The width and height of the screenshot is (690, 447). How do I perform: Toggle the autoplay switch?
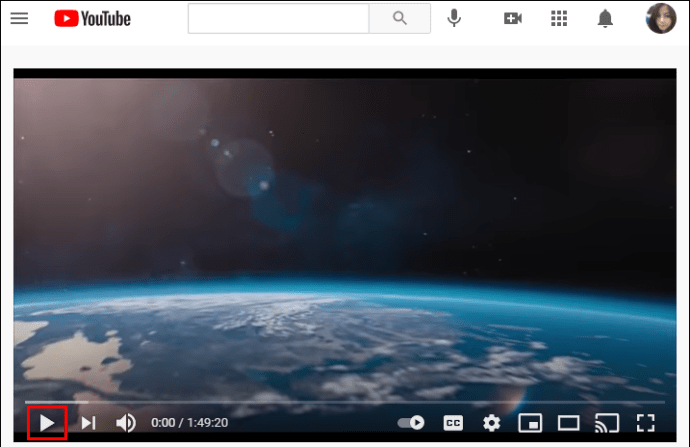coord(411,423)
